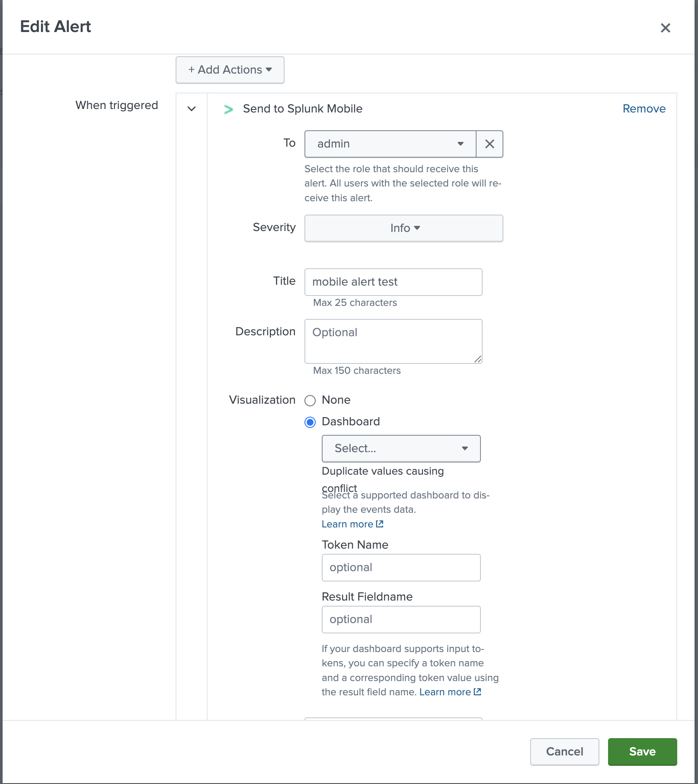
Task: Click the optional Description text area
Action: tap(393, 341)
